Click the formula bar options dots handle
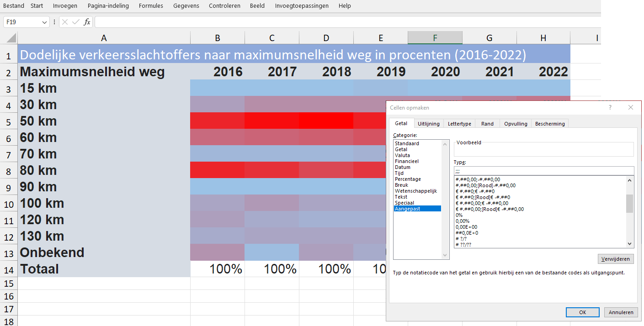This screenshot has width=644, height=326. [54, 22]
